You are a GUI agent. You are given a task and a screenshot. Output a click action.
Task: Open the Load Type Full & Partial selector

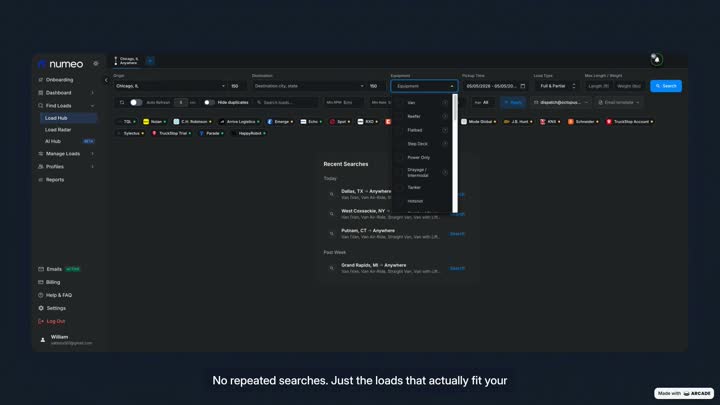point(557,86)
